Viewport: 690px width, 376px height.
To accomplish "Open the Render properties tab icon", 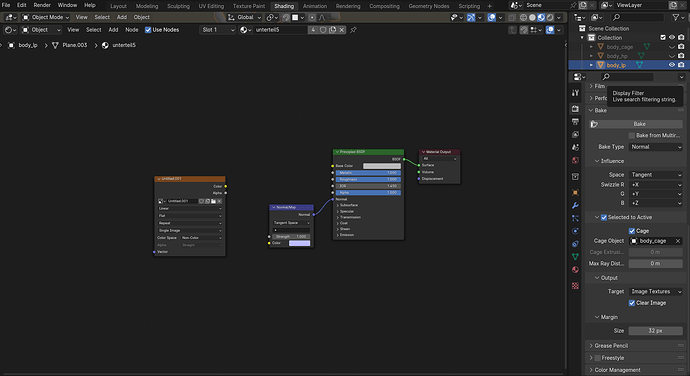I will click(x=575, y=108).
